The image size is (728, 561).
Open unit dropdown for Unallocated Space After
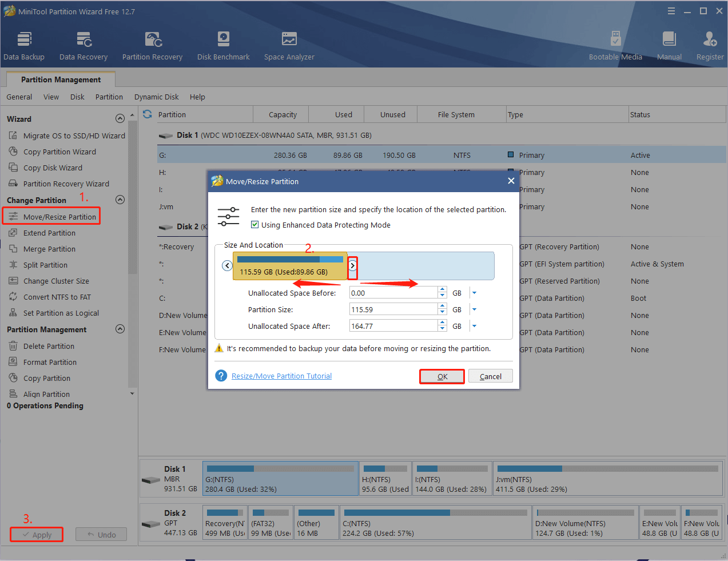coord(474,326)
